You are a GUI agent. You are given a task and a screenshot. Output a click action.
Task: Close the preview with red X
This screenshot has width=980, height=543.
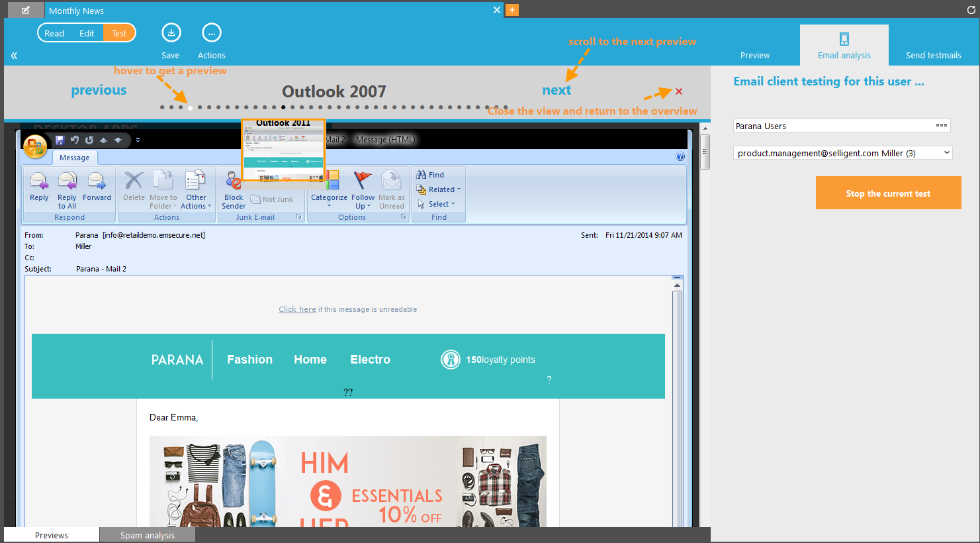[679, 91]
